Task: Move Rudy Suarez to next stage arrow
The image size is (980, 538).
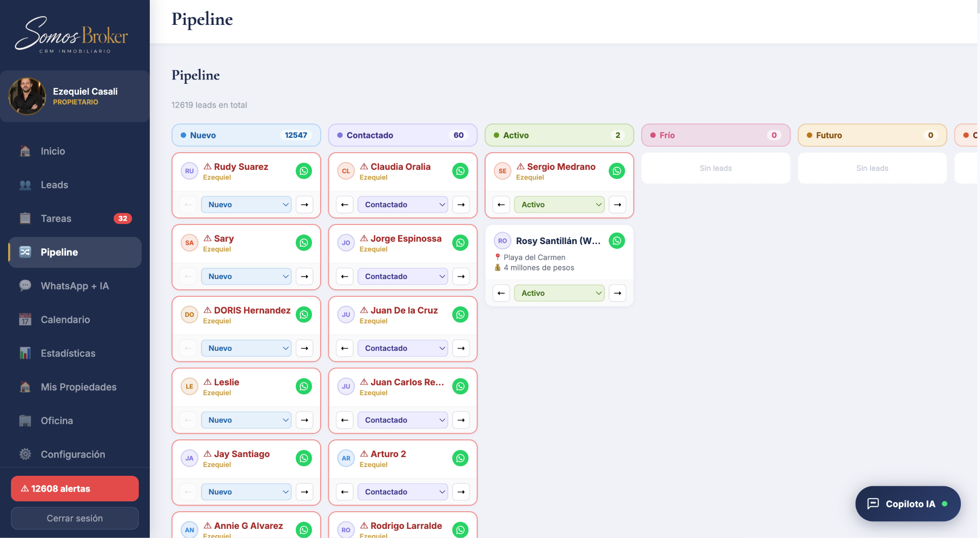Action: [304, 204]
